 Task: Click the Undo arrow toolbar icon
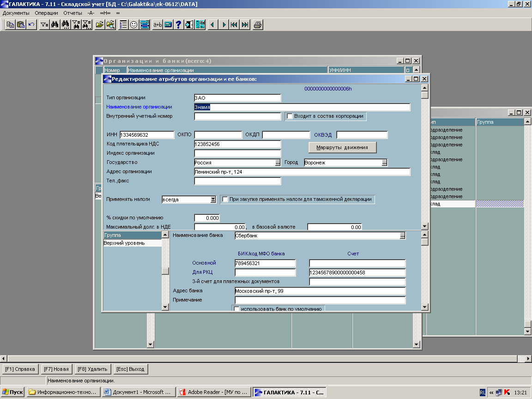click(31, 25)
